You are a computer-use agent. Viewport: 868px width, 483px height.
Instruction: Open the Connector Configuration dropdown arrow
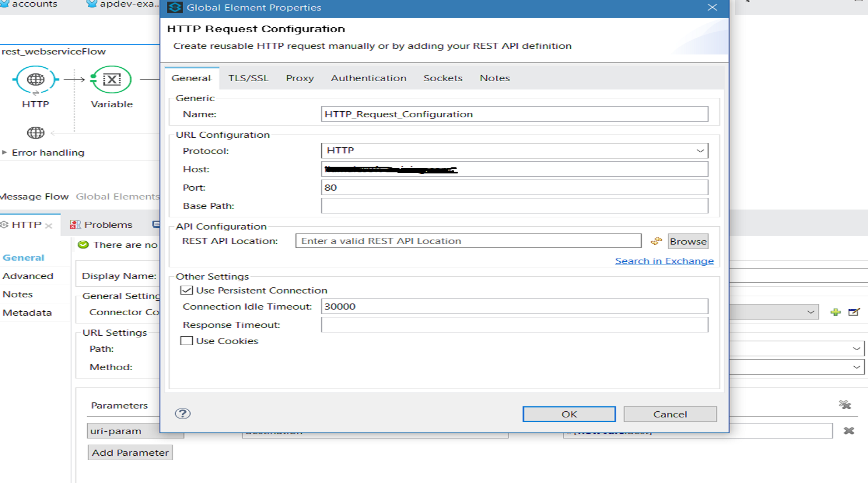811,312
